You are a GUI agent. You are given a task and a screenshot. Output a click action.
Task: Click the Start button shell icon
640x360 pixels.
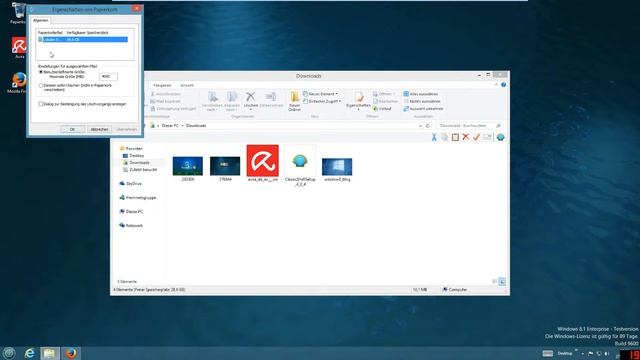click(9, 353)
